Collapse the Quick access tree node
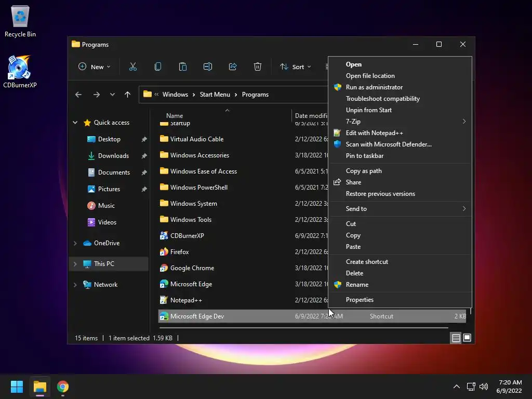 click(75, 123)
